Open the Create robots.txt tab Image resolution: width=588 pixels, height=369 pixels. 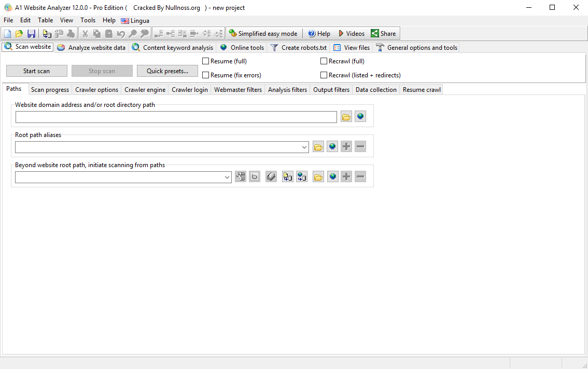[x=299, y=48]
